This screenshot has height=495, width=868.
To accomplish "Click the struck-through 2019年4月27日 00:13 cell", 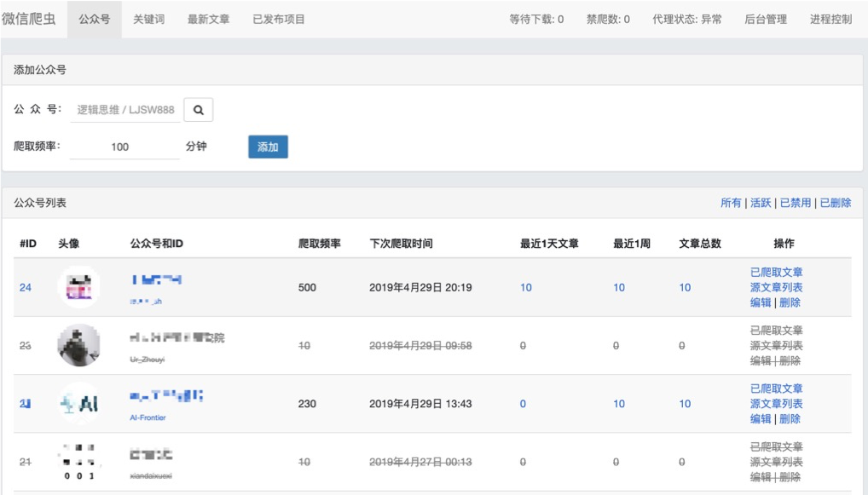I will pos(420,462).
